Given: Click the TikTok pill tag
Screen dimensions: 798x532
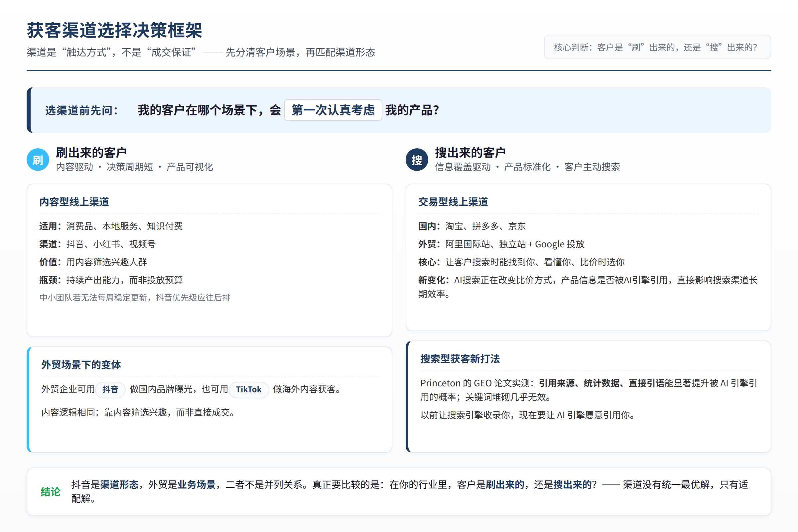Looking at the screenshot, I should pyautogui.click(x=249, y=389).
